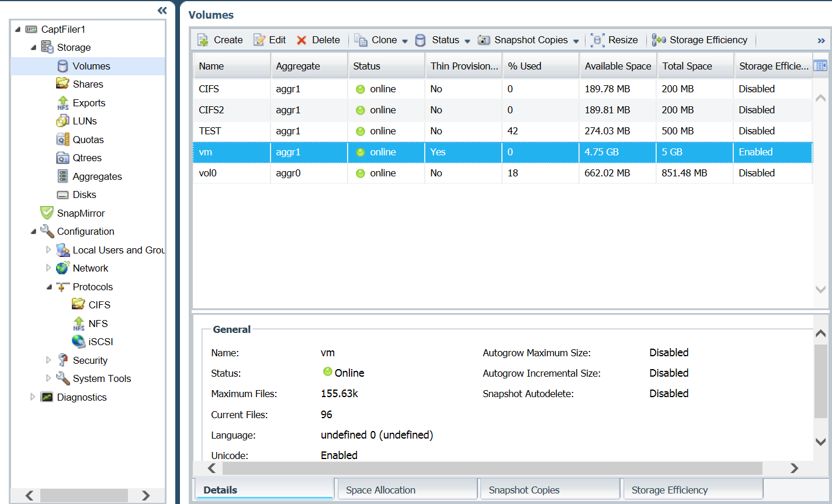Open Quotas under Storage
Viewport: 832px width, 504px height.
(x=88, y=140)
